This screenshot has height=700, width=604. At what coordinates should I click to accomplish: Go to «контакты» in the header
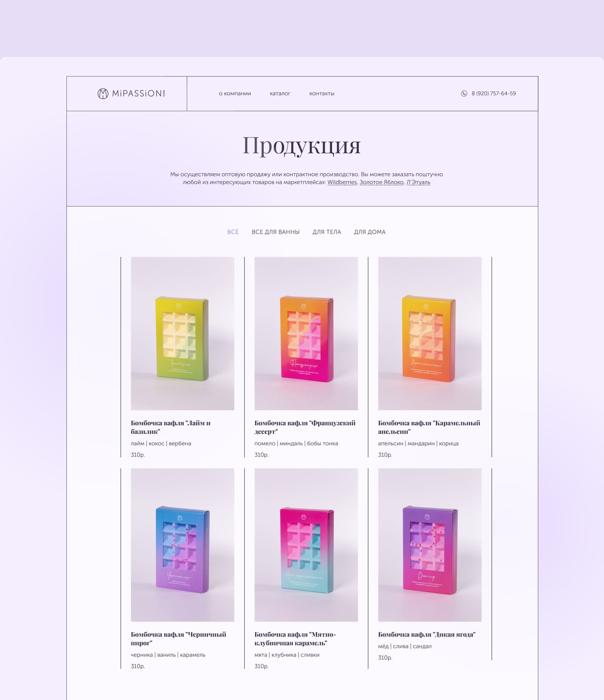click(322, 94)
